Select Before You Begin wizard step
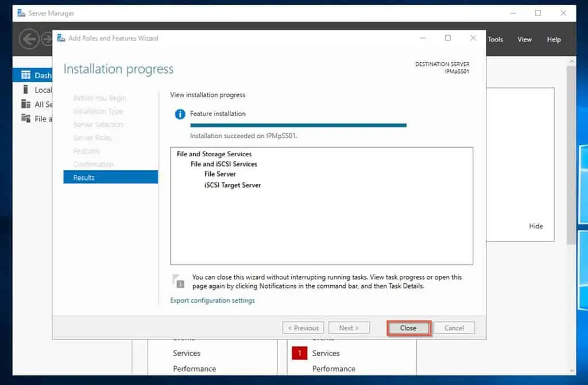Viewport: 588px width, 385px height. [x=100, y=98]
